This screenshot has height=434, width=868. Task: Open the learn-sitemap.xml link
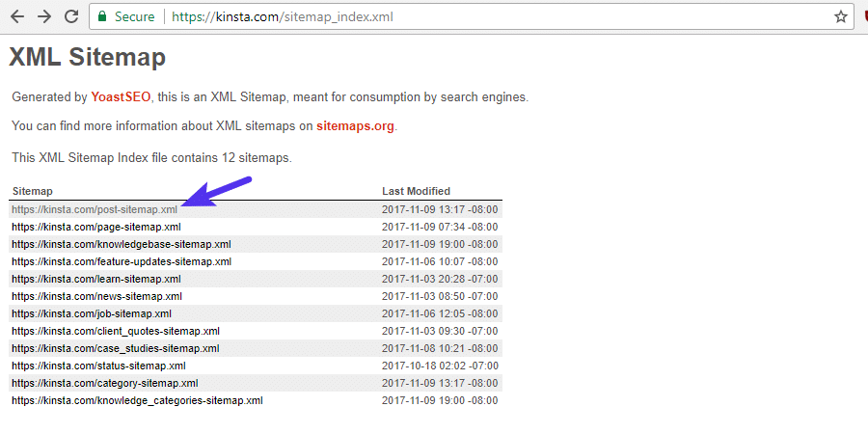tap(95, 279)
